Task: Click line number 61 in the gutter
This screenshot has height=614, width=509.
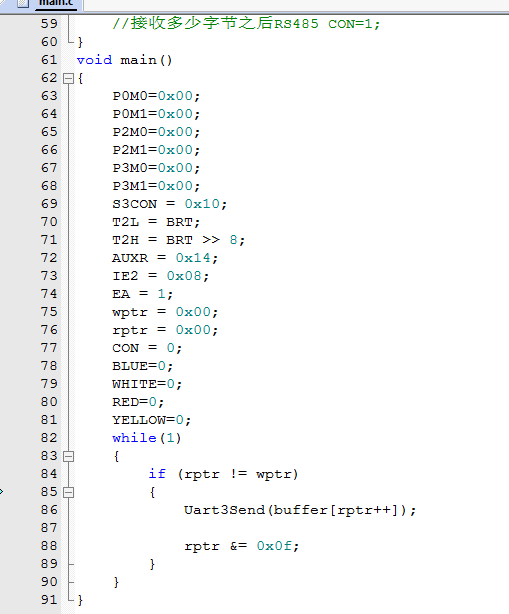Action: 49,60
